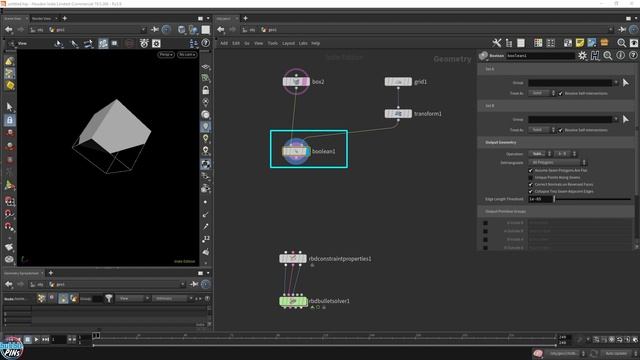Toggle the viewport lock camera icon

pos(206,90)
